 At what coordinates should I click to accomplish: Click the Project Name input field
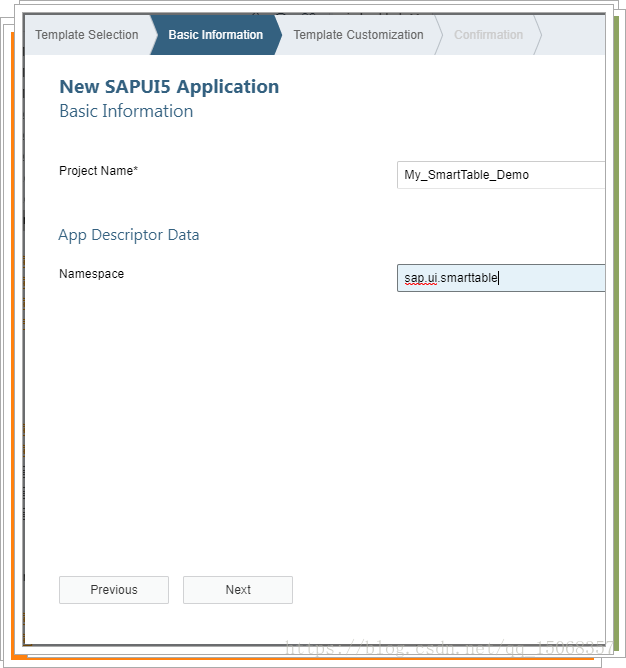(501, 175)
